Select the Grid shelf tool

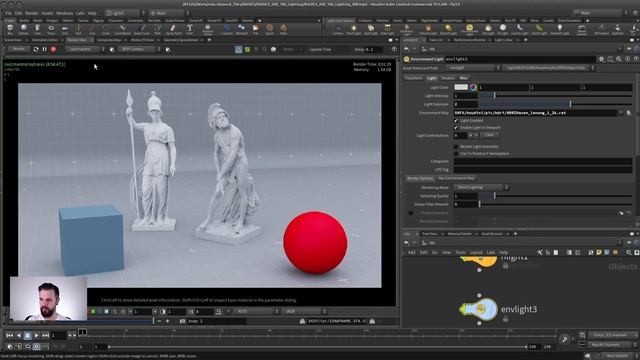click(64, 29)
